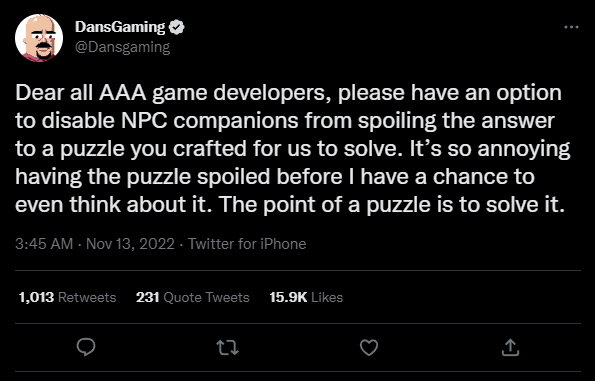This screenshot has height=381, width=595.
Task: Click the 3:45 AM timestamp
Action: point(44,244)
